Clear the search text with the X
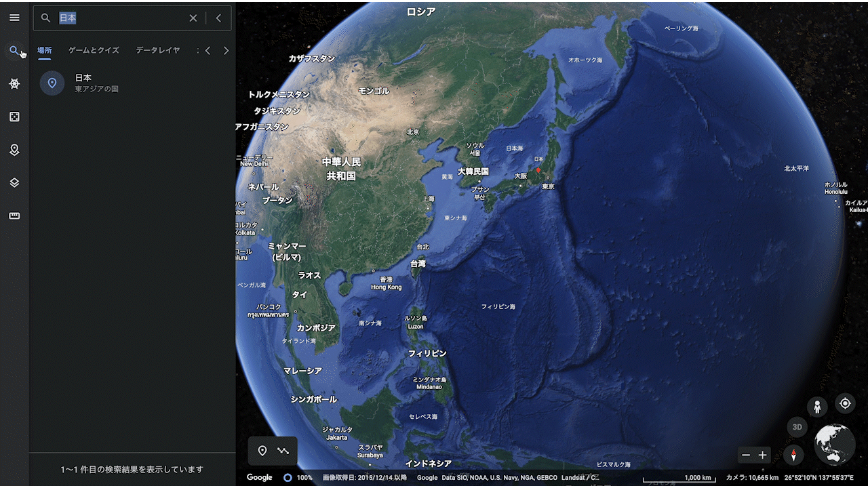Viewport: 868px width, 488px height. point(193,18)
